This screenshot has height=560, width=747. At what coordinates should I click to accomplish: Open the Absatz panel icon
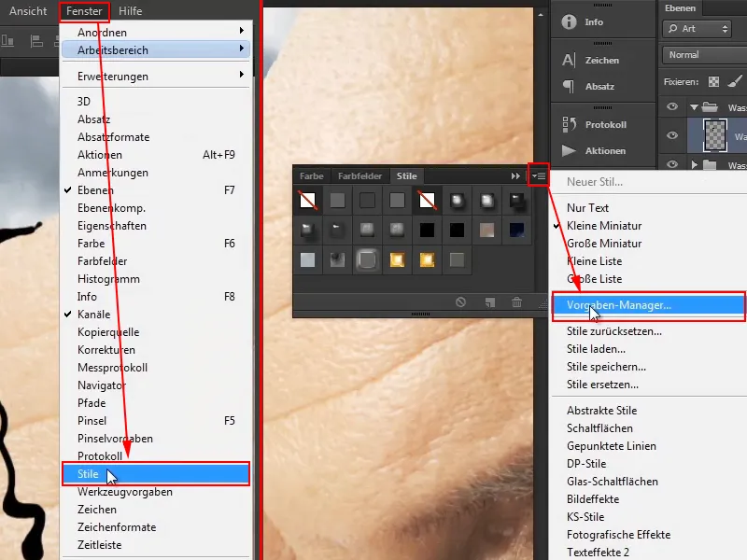coord(569,86)
